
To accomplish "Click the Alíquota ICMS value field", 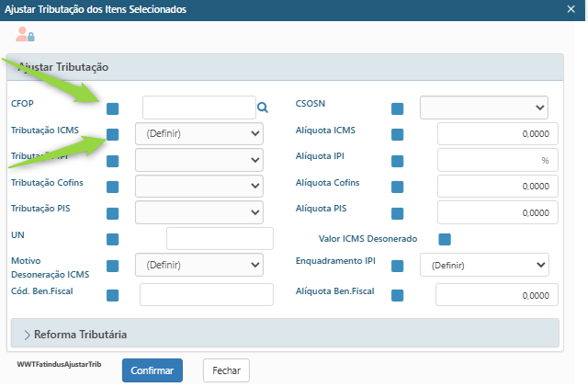I will click(x=497, y=134).
